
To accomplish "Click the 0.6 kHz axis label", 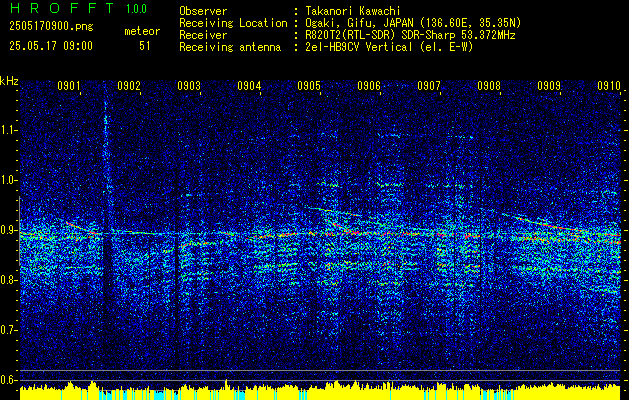I will (8, 380).
